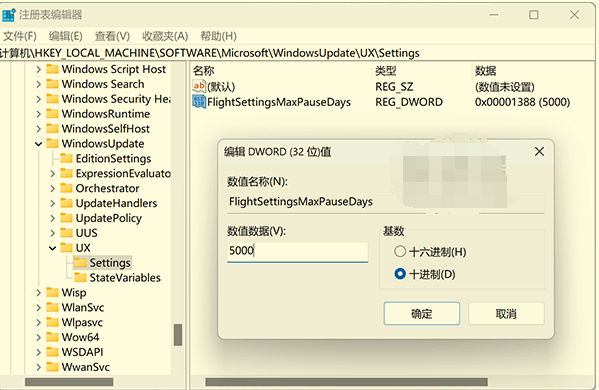Click the UpdateHandlers folder icon
This screenshot has width=599, height=390.
point(66,203)
